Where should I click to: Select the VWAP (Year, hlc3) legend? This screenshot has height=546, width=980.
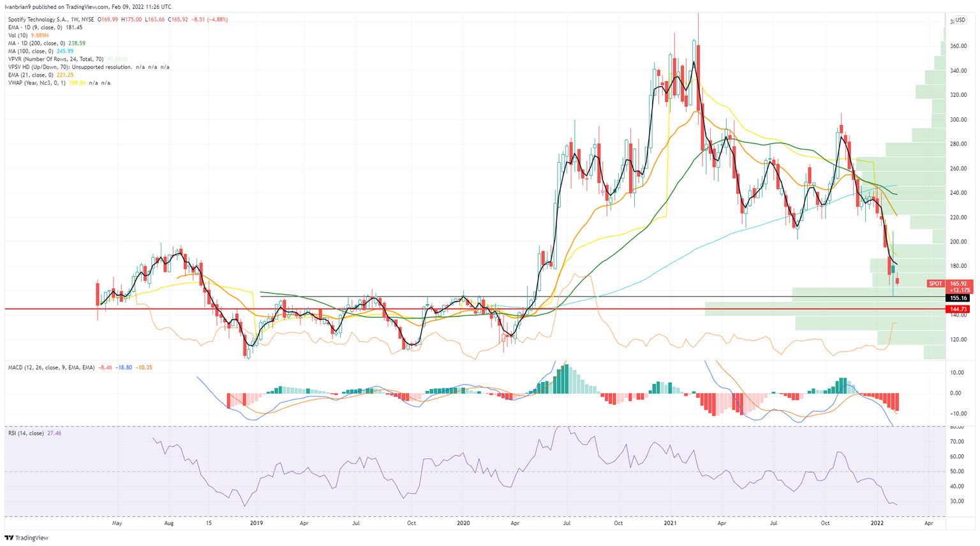point(37,83)
